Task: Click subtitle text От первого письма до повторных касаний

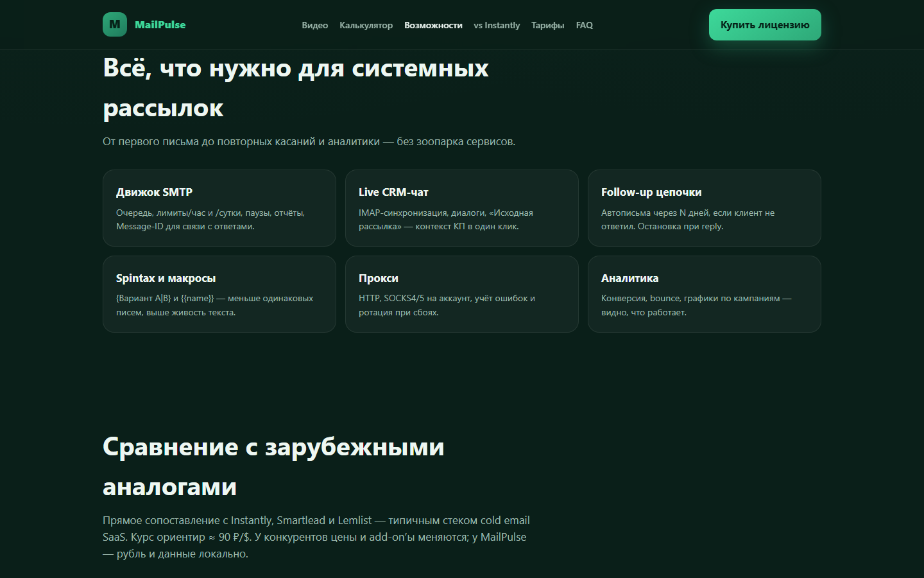Action: [309, 141]
